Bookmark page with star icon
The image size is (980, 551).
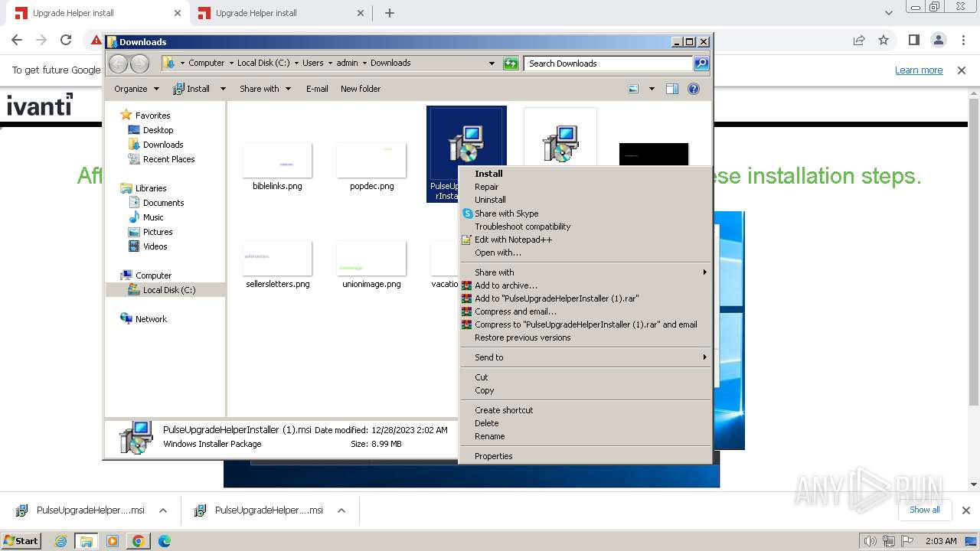pos(884,40)
